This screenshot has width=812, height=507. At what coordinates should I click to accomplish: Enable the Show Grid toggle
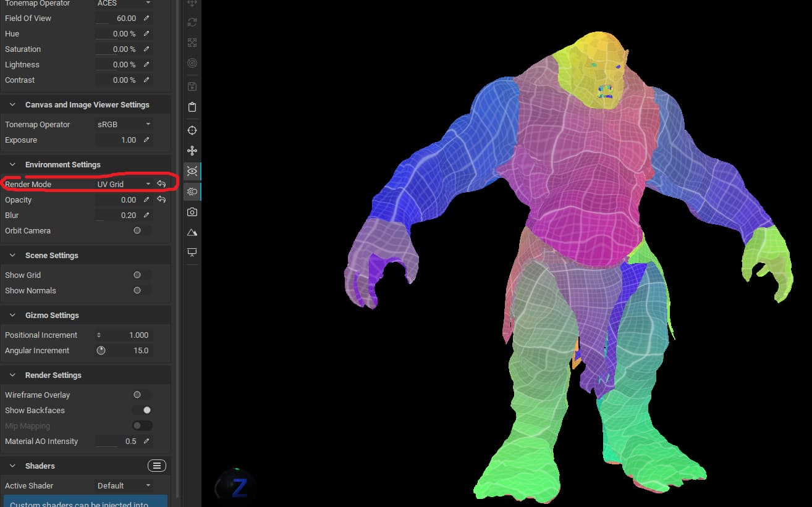tap(142, 275)
